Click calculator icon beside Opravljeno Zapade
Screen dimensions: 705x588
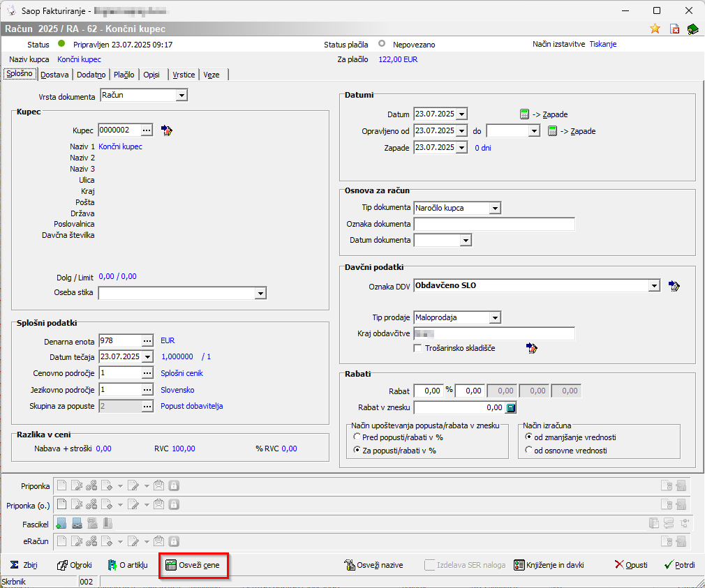point(552,130)
